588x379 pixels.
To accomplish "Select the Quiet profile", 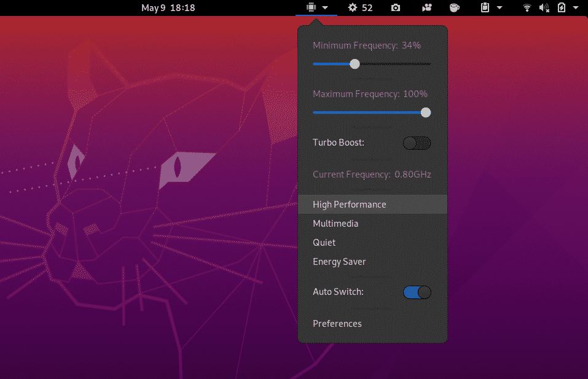I will (x=373, y=243).
